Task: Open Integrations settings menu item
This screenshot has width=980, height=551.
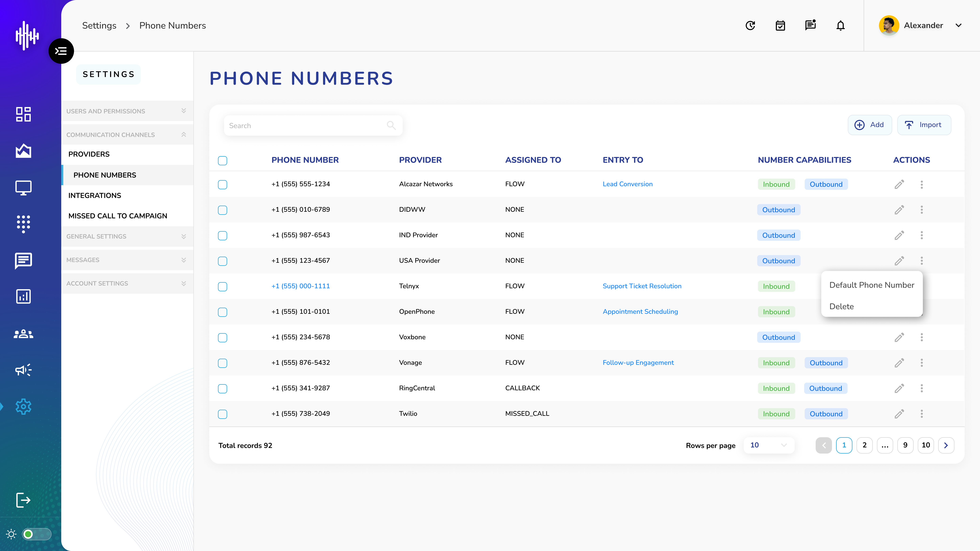Action: tap(95, 195)
